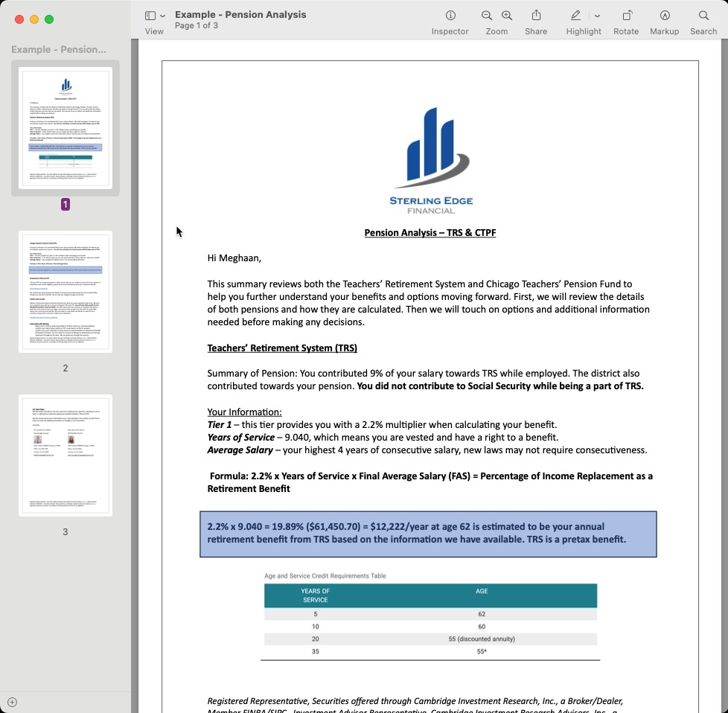Select page 3 thumbnail in the sidebar
This screenshot has height=713, width=728.
click(66, 455)
